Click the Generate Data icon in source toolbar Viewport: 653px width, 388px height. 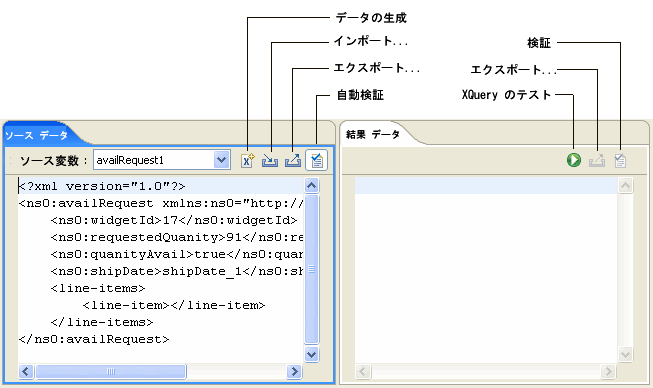[247, 160]
